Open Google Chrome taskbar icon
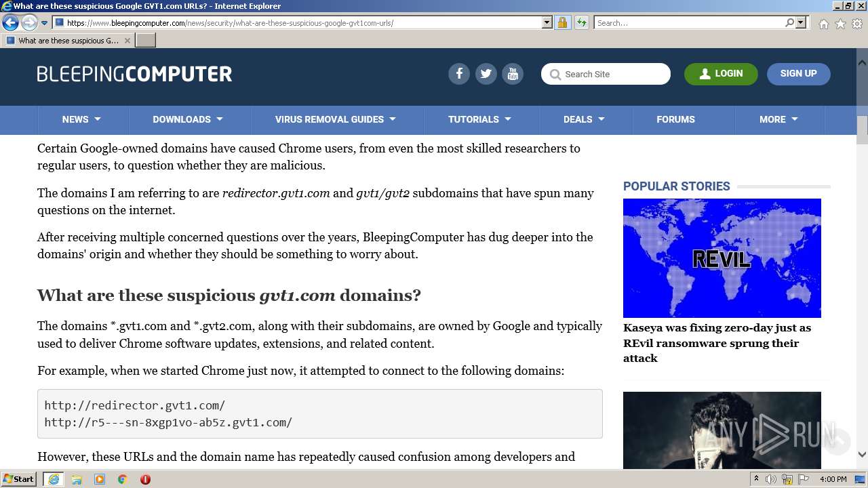This screenshot has height=488, width=868. pyautogui.click(x=123, y=479)
